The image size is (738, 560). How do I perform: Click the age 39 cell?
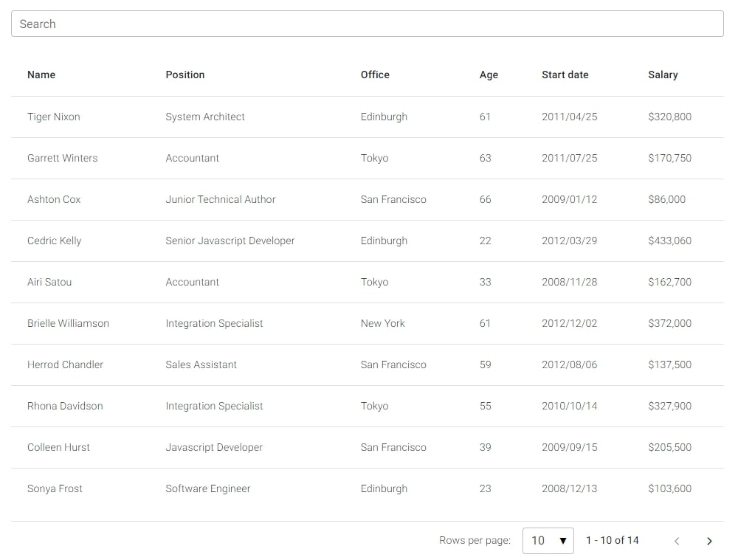tap(486, 448)
